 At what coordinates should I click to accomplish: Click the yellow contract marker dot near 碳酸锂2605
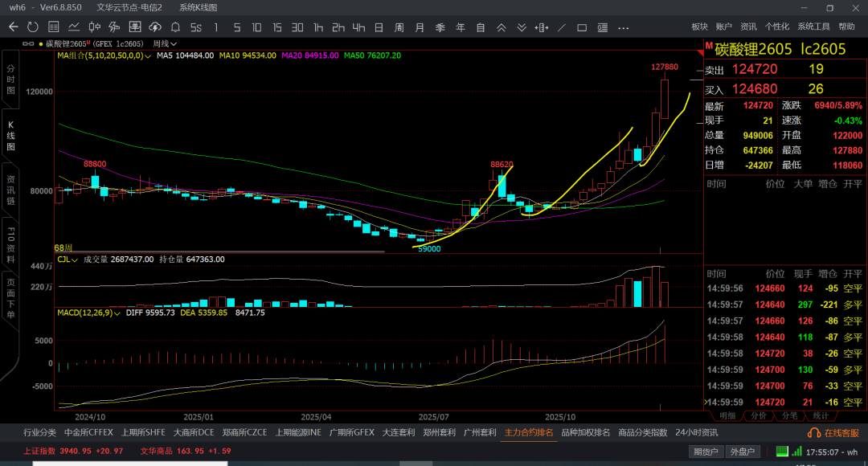click(x=41, y=43)
